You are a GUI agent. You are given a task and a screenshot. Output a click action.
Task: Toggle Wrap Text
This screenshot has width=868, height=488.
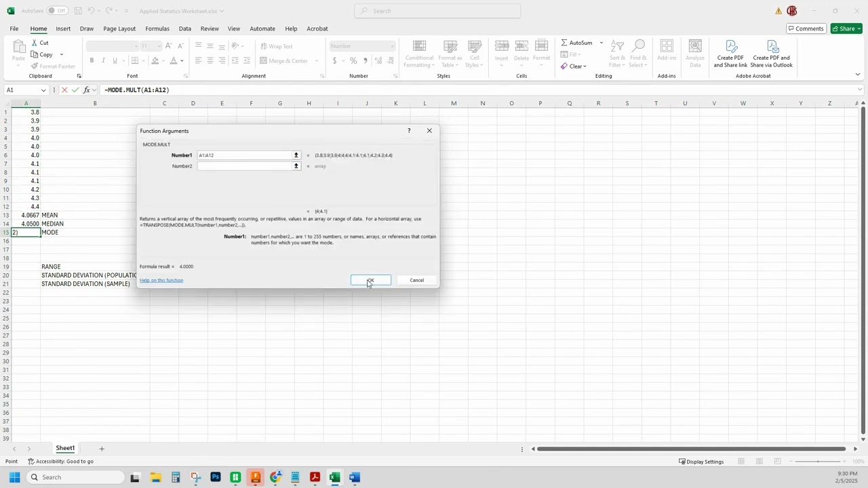click(277, 46)
